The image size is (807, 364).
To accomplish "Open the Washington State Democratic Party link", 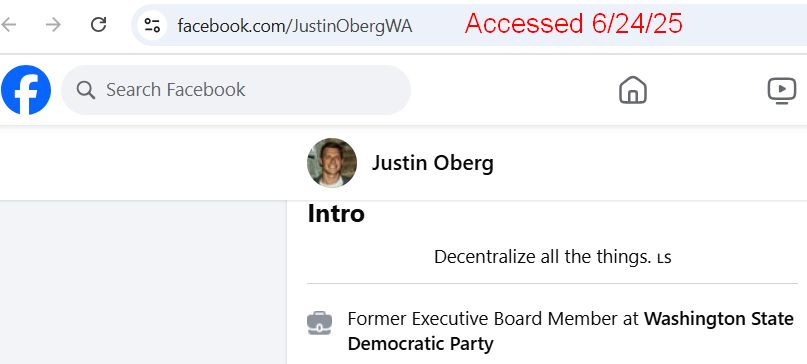I will pos(570,331).
